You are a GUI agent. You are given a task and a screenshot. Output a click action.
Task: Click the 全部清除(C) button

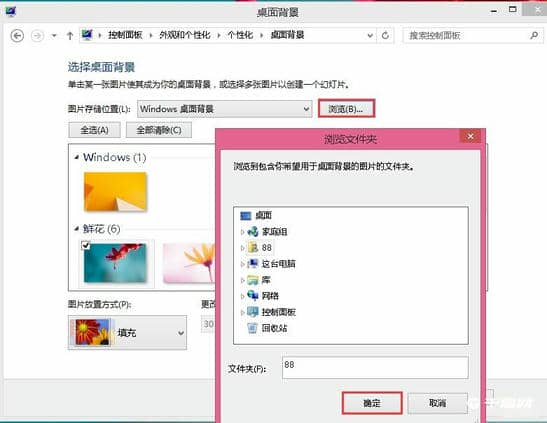click(x=159, y=130)
